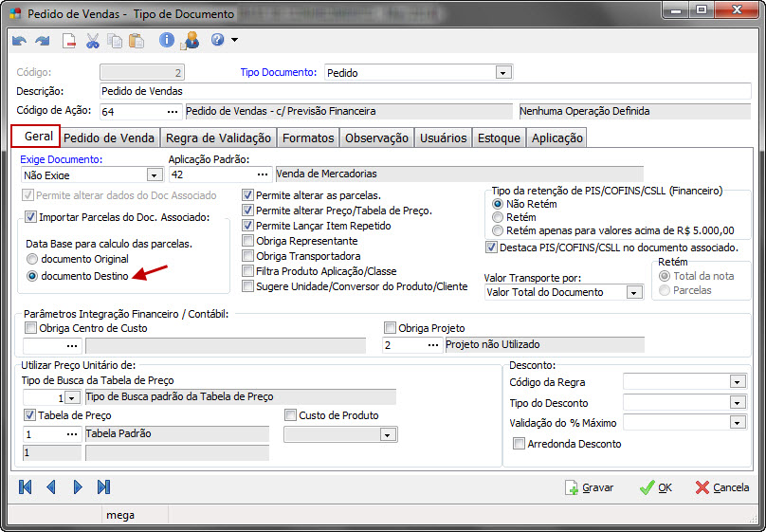The image size is (766, 532).
Task: Enable the Obriga Representante checkbox
Action: [248, 241]
